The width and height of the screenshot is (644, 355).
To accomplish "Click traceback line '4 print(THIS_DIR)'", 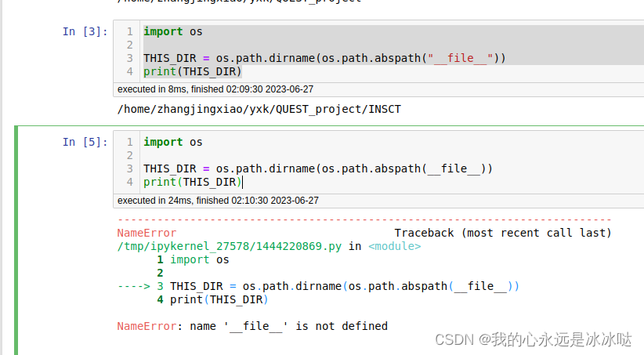I will click(x=212, y=299).
